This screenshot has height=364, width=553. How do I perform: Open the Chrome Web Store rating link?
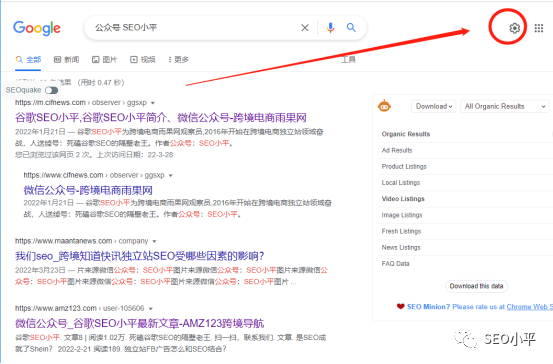click(x=529, y=307)
